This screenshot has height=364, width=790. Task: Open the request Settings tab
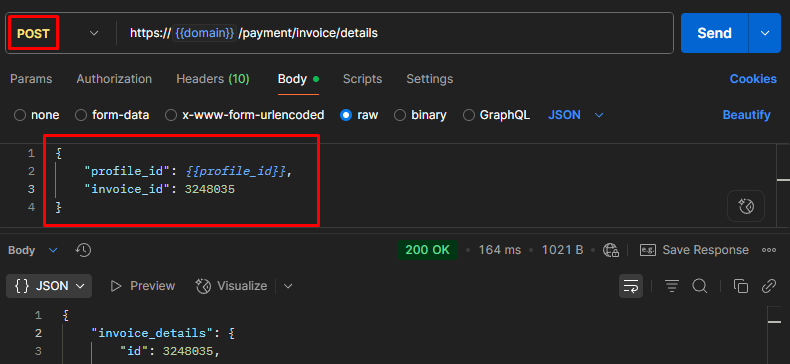click(429, 79)
